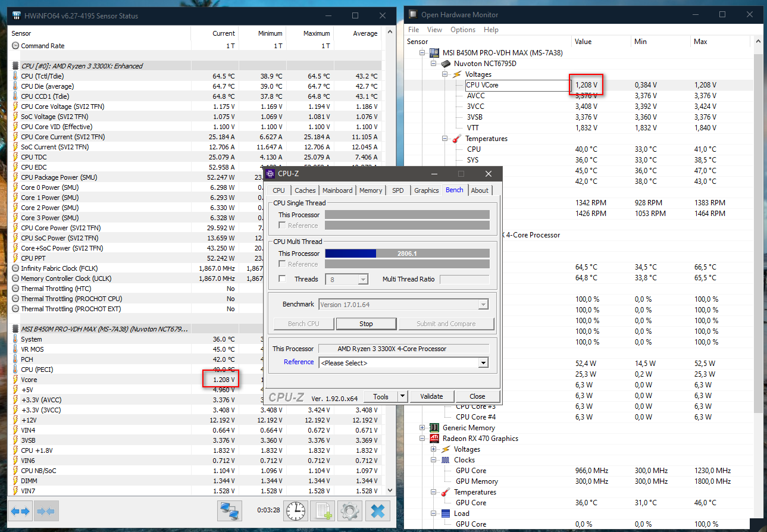
Task: Open the Options menu in Open Hardware Monitor
Action: (x=463, y=30)
